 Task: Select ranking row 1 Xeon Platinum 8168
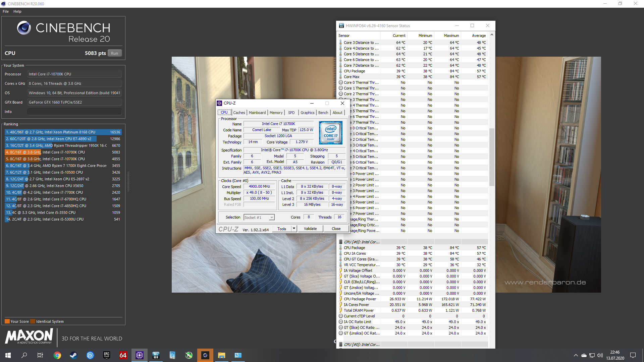[x=63, y=132]
